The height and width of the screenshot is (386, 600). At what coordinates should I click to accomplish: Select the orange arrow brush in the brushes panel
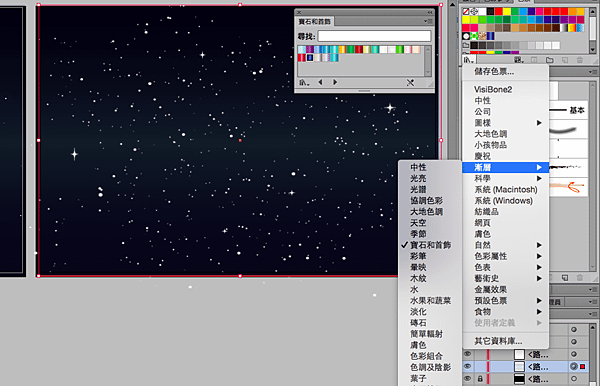(569, 187)
